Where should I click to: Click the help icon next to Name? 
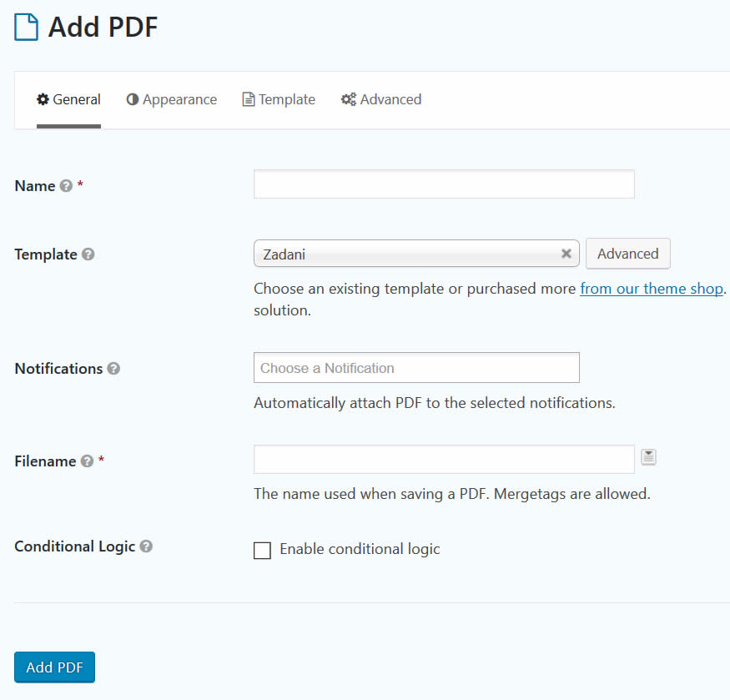point(67,186)
